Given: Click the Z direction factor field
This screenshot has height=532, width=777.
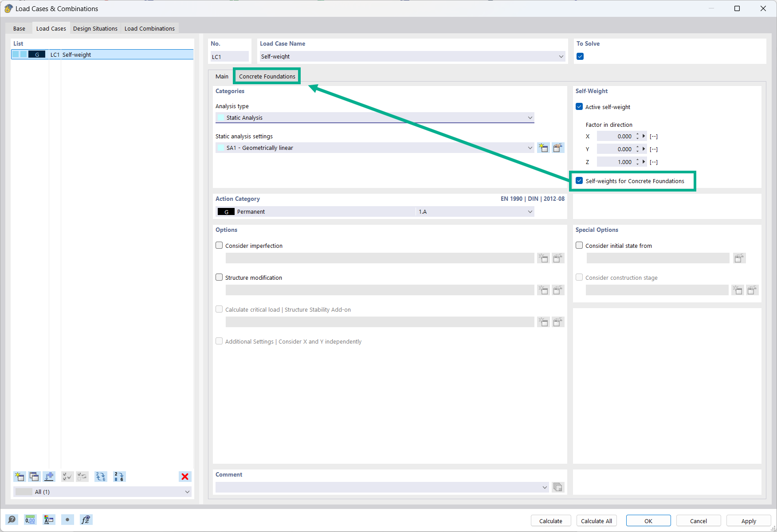Looking at the screenshot, I should [616, 162].
